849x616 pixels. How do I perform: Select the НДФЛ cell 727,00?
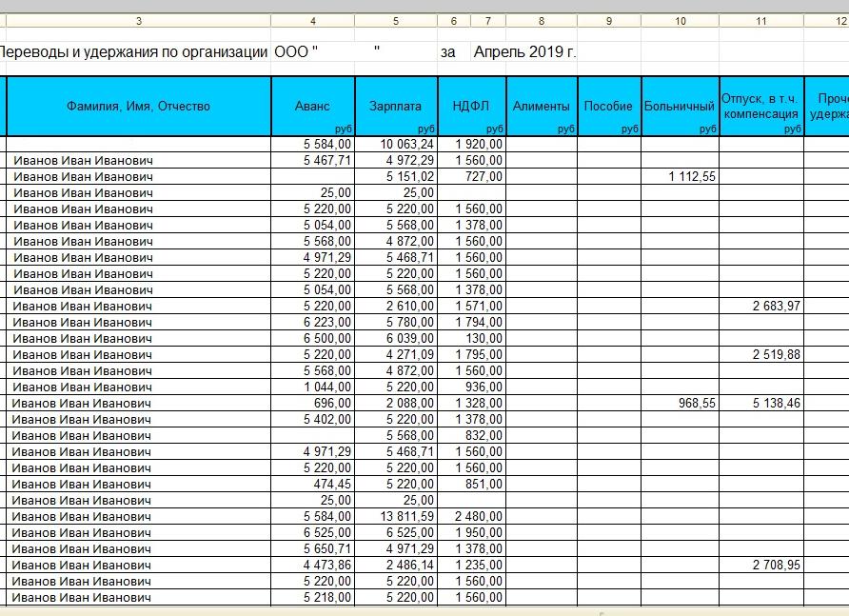(x=471, y=177)
